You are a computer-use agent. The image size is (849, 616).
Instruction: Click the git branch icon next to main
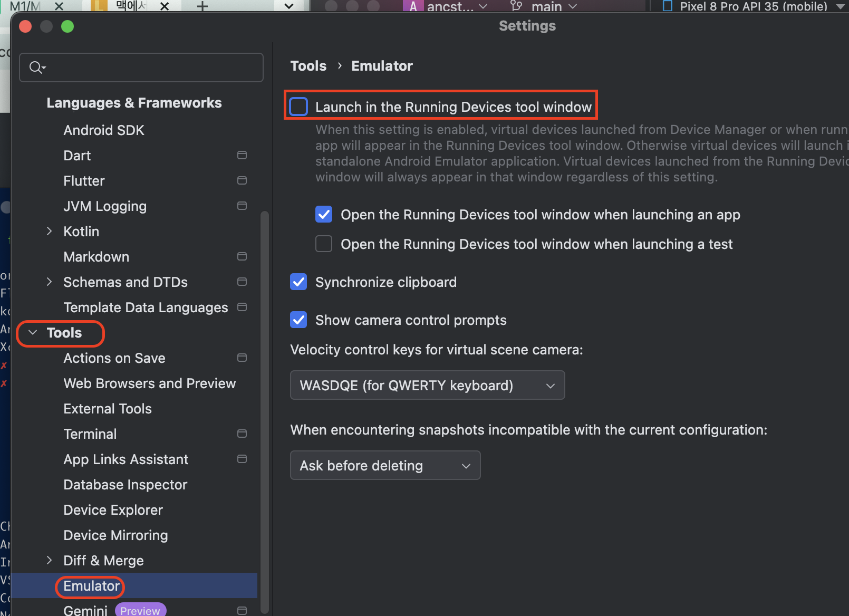(516, 6)
